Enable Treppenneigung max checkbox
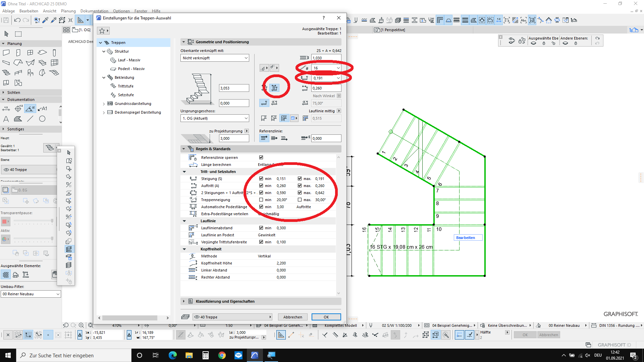The image size is (644, 362). pyautogui.click(x=300, y=200)
